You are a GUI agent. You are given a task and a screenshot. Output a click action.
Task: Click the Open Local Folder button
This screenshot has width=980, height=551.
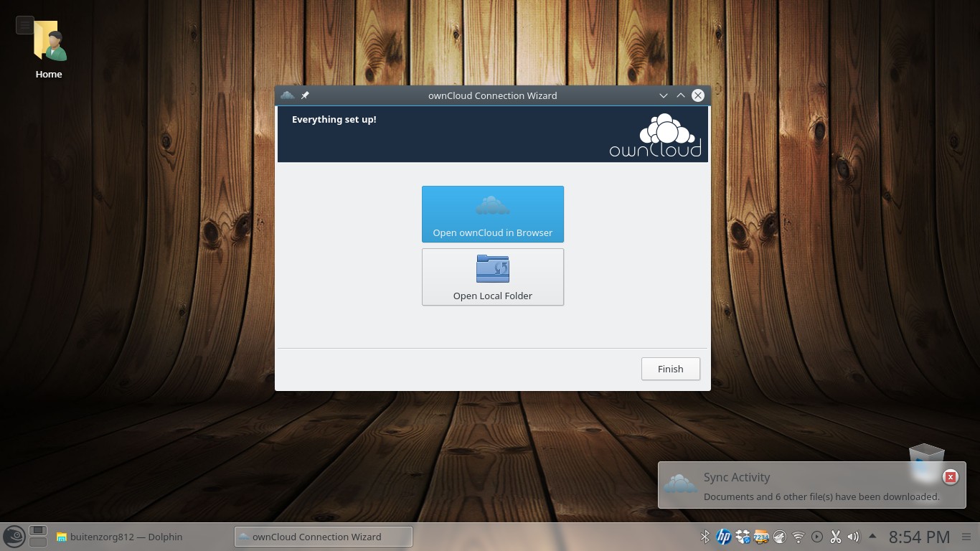click(x=493, y=277)
